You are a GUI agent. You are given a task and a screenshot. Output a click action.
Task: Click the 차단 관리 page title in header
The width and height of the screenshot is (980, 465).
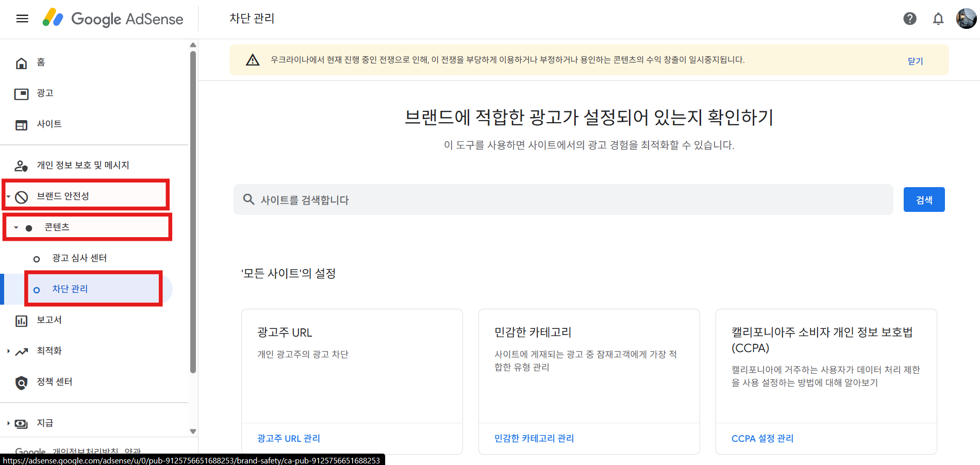click(252, 19)
